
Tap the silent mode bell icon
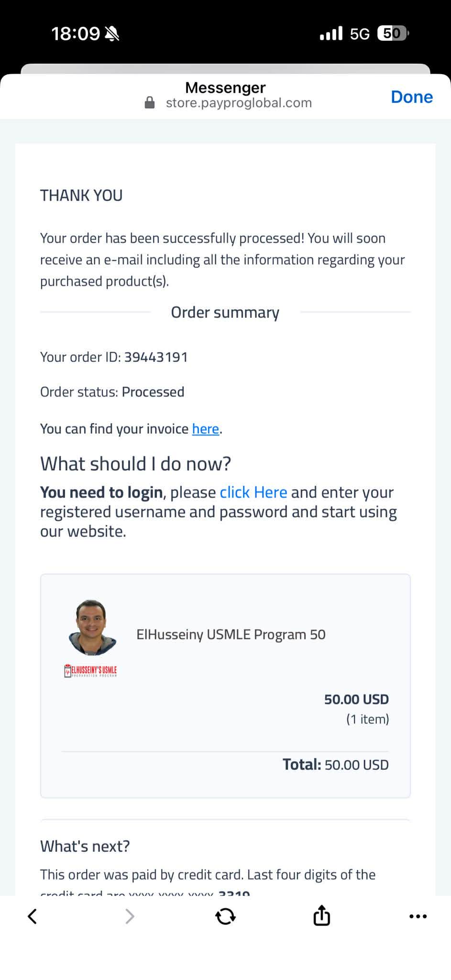click(112, 33)
